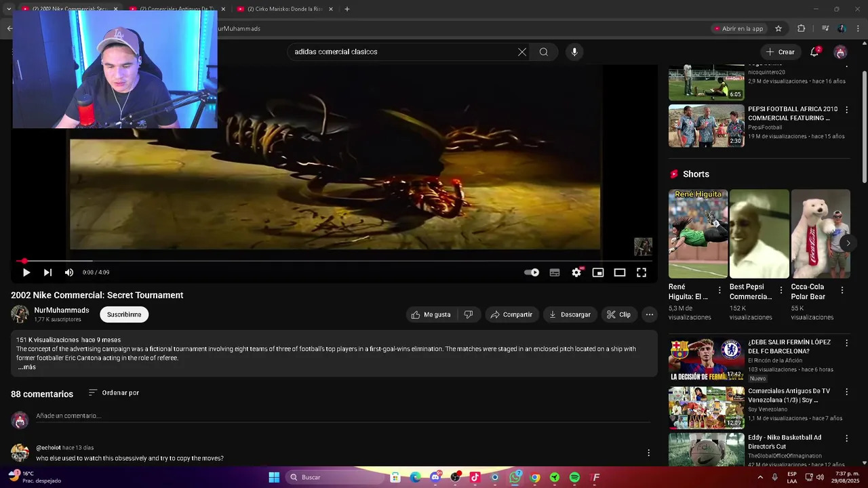Create a Clip of the video
868x488 pixels.
[x=619, y=314]
